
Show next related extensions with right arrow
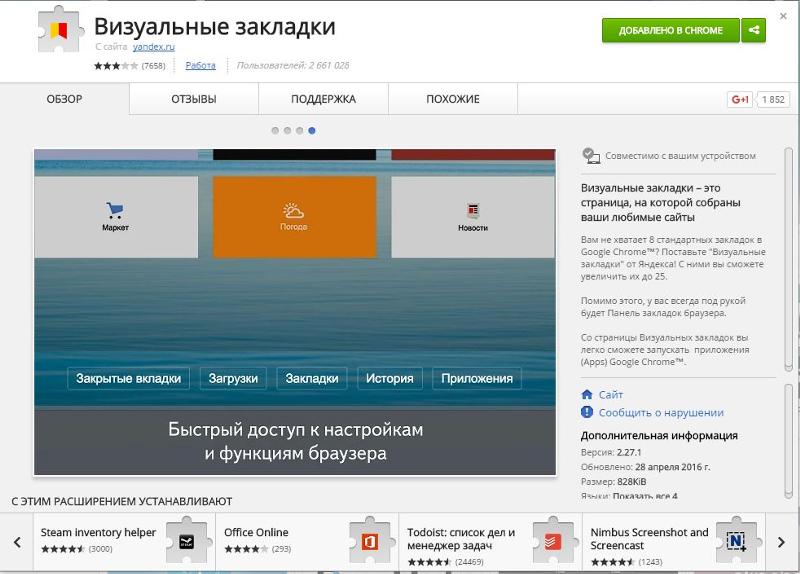coord(781,542)
